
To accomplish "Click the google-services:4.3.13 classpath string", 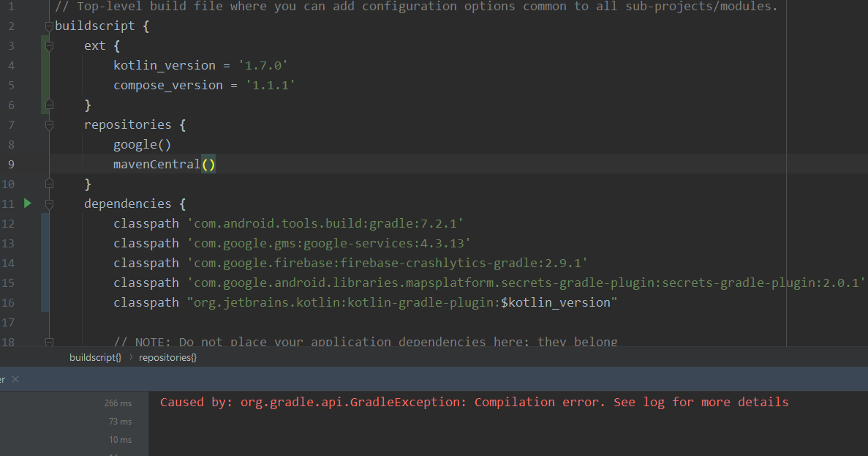I will point(329,243).
